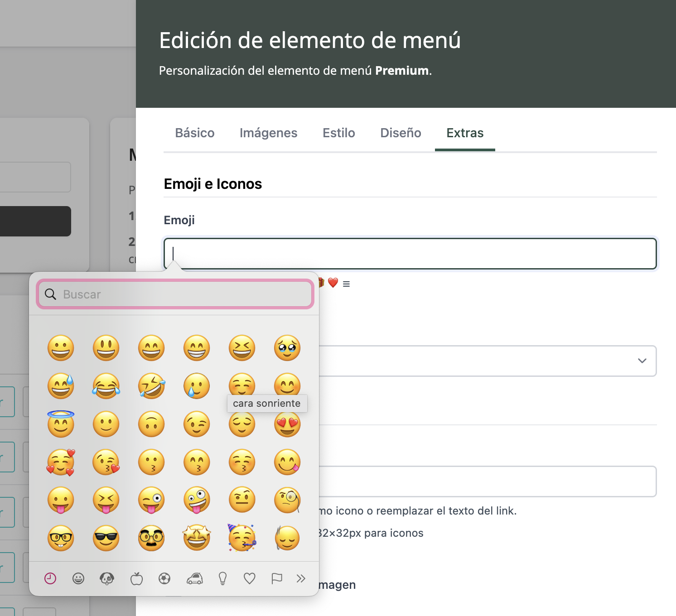Open the recently used emoji category
676x616 pixels.
(50, 578)
